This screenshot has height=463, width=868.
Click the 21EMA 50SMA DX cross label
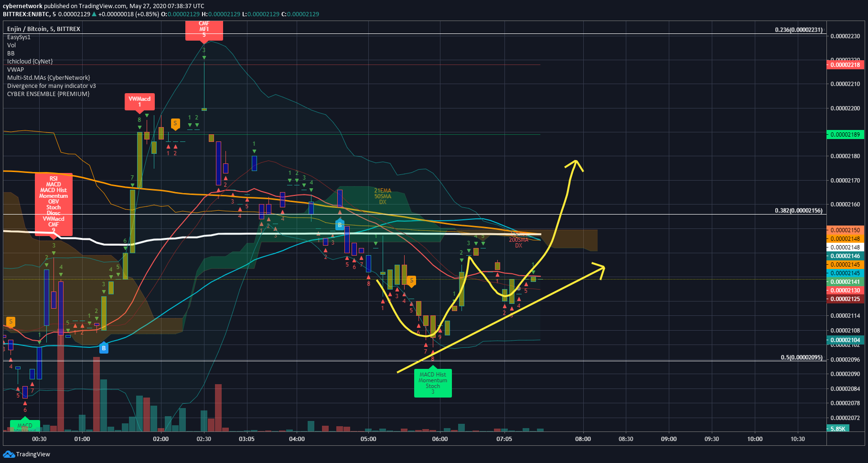click(x=383, y=196)
